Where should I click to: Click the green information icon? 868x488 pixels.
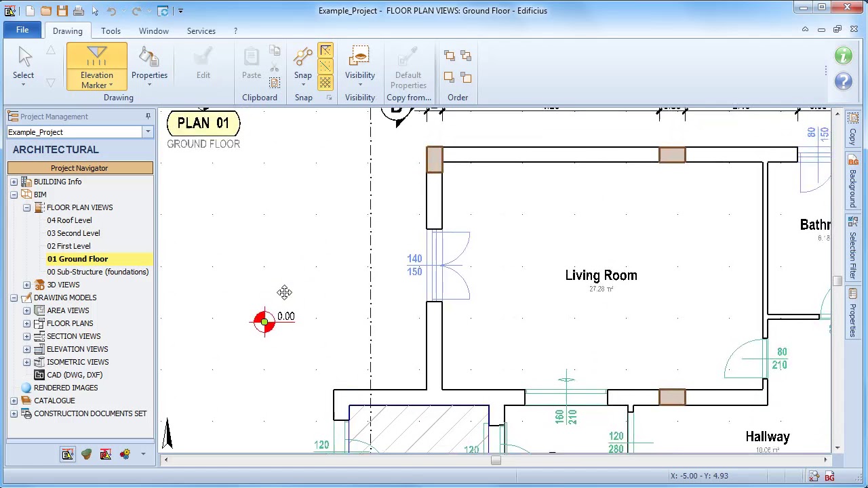click(x=844, y=56)
